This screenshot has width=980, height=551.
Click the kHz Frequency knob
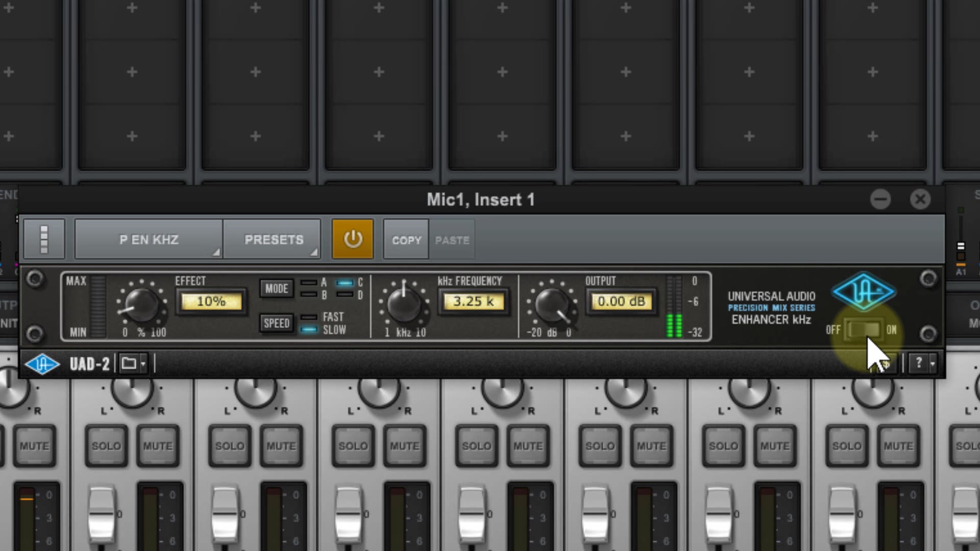click(x=403, y=304)
